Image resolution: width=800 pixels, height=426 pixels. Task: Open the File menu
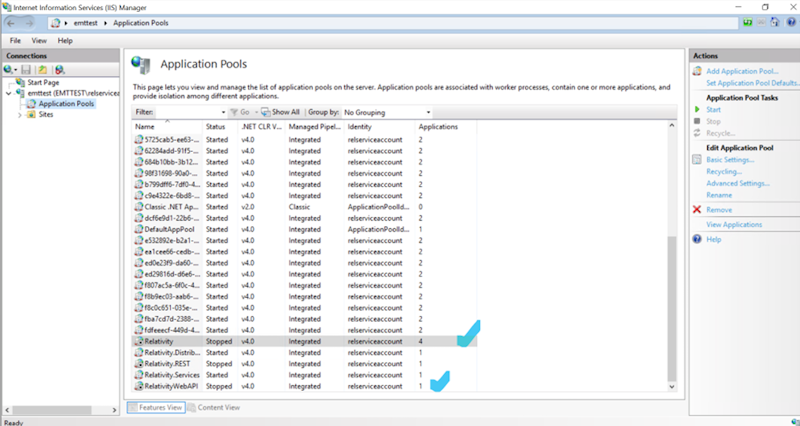15,41
